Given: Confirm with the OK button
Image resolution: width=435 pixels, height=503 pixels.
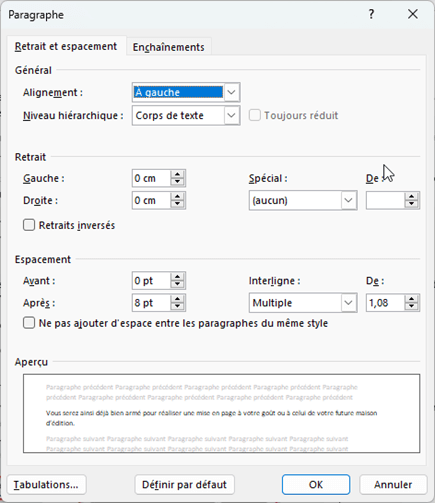Looking at the screenshot, I should (316, 485).
